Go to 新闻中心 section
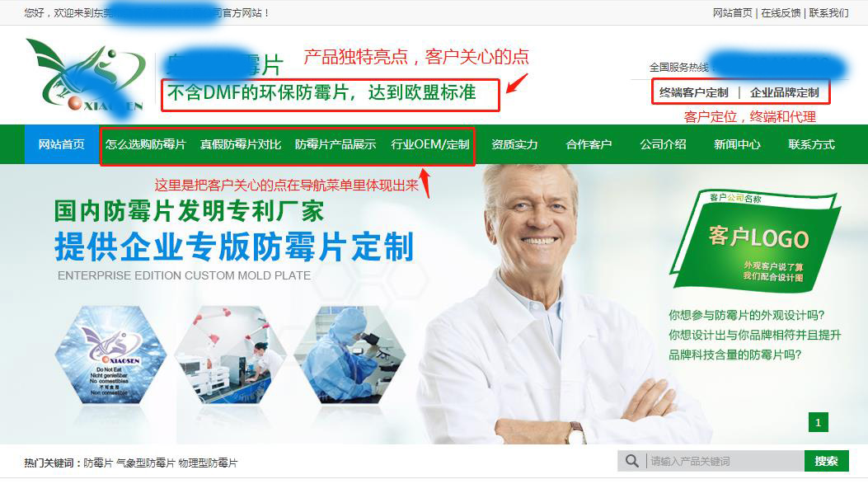This screenshot has height=498, width=868. click(738, 144)
